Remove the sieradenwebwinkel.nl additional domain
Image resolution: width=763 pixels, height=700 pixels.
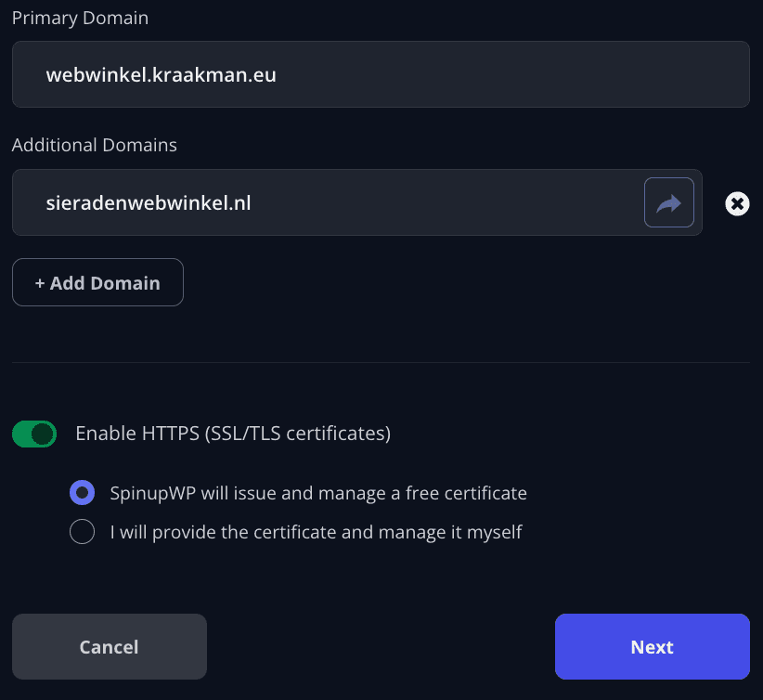pos(737,203)
